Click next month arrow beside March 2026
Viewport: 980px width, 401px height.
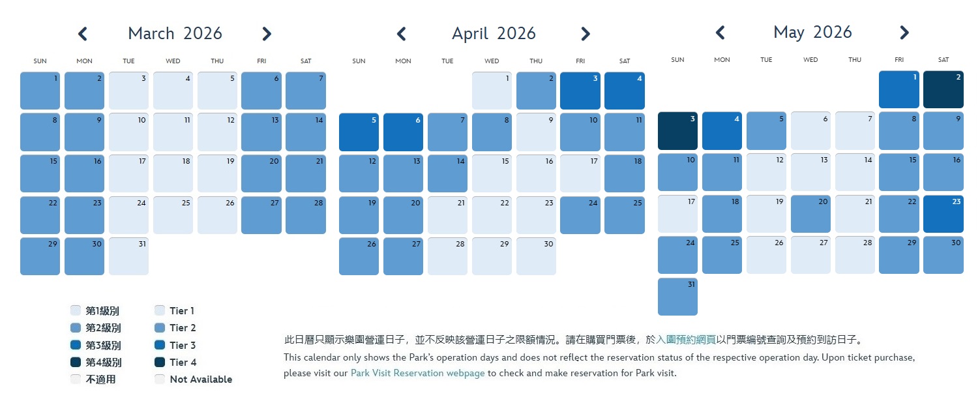coord(266,34)
